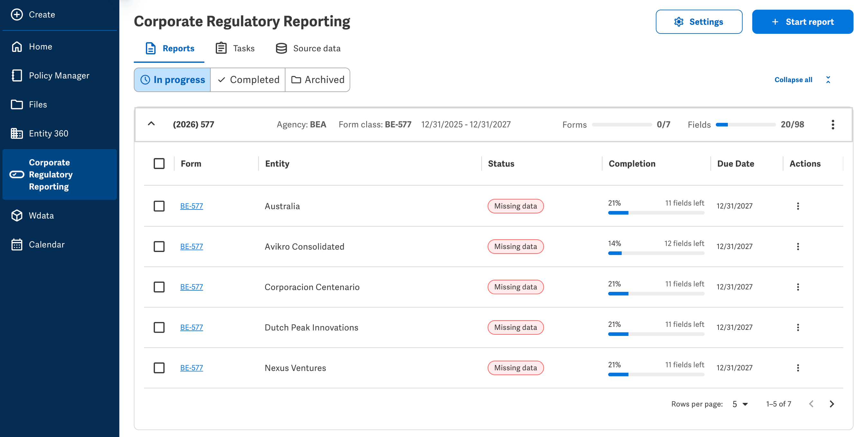
Task: Click the Entity column header
Action: [277, 163]
